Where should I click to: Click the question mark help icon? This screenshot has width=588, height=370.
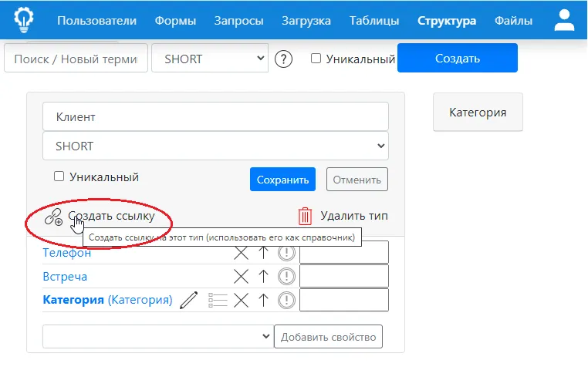pos(283,59)
